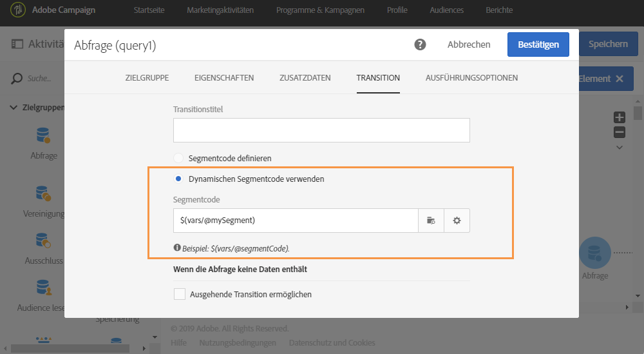Viewport: 644px width, 354px height.
Task: Expand the chevron below zoom controls
Action: [620, 148]
